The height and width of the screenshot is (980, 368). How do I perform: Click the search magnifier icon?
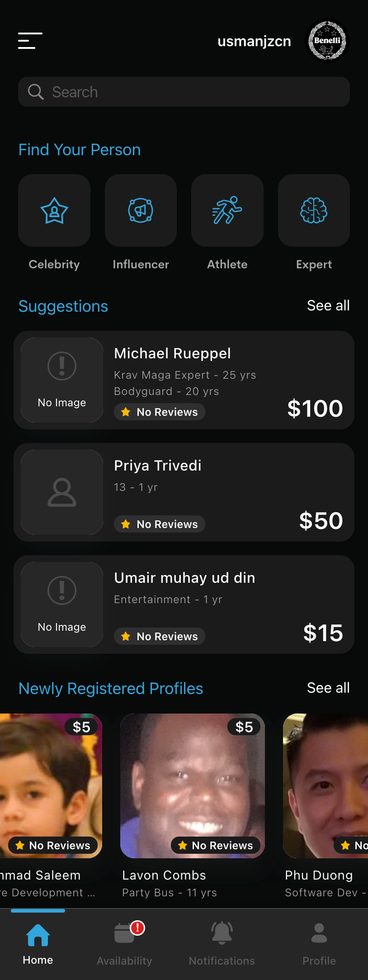coord(36,92)
